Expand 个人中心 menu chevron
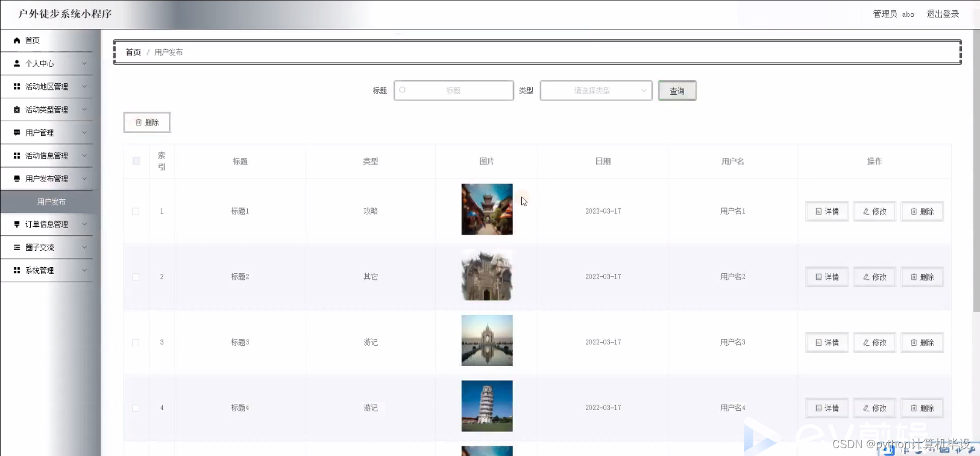 (x=84, y=63)
